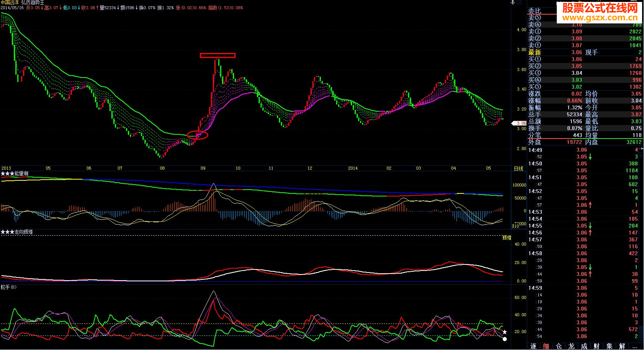644x350 pixels.
Task: Select the 细 detail tab
Action: coord(546,346)
